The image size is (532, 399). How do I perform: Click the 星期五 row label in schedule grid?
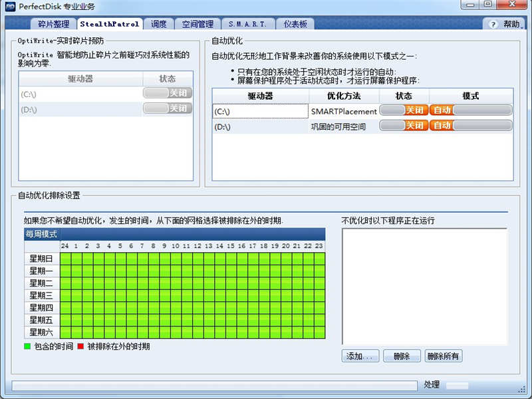point(42,320)
